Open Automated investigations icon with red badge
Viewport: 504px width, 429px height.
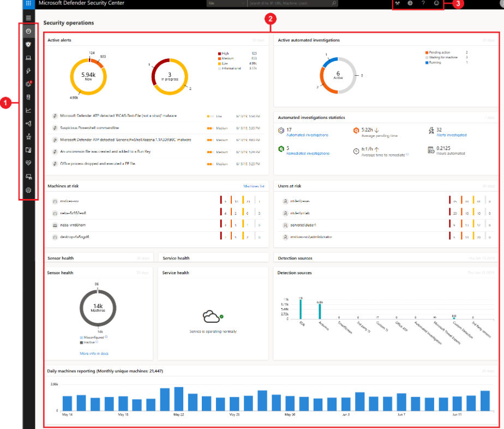[28, 84]
